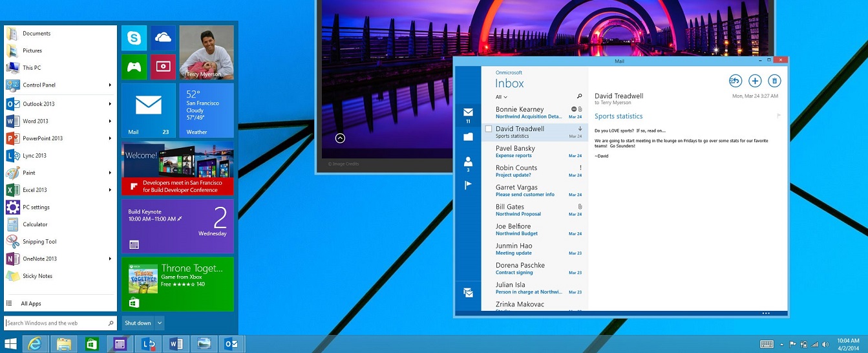Open the Calendar app on taskbar

[120, 344]
